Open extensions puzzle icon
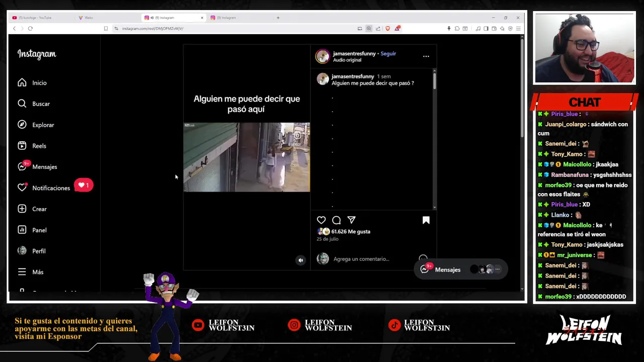Image resolution: width=644 pixels, height=362 pixels. click(457, 28)
